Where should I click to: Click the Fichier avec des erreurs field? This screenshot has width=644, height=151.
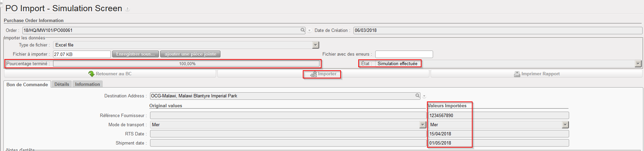[x=404, y=54]
